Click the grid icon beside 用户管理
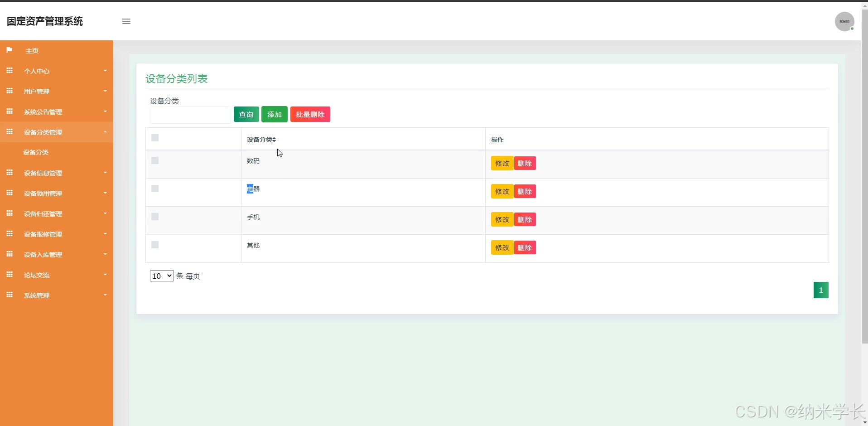Viewport: 868px width, 426px height. click(9, 91)
